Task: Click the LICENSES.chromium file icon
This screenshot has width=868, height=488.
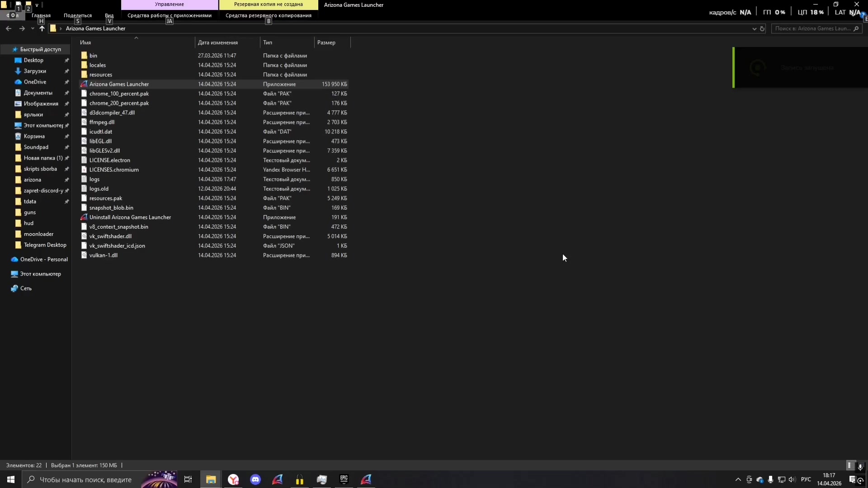Action: (x=84, y=169)
